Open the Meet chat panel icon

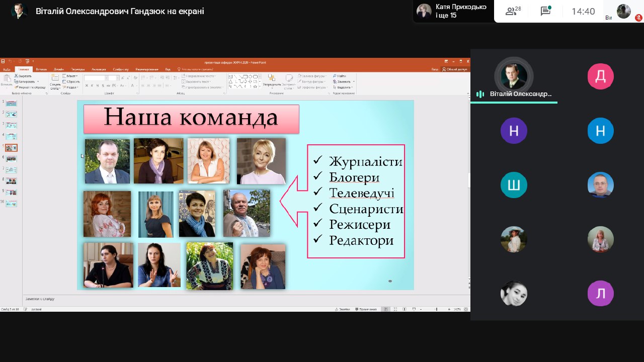click(545, 11)
